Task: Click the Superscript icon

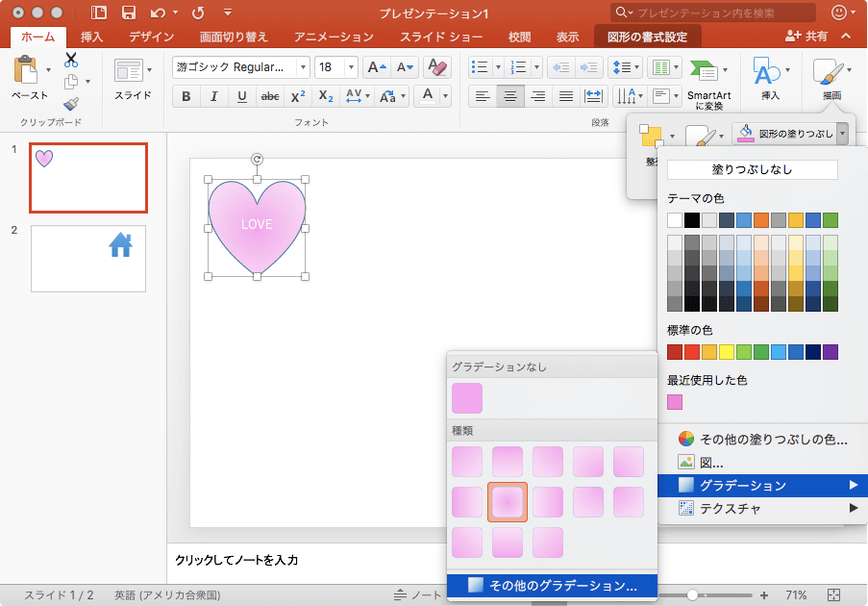Action: pyautogui.click(x=298, y=96)
